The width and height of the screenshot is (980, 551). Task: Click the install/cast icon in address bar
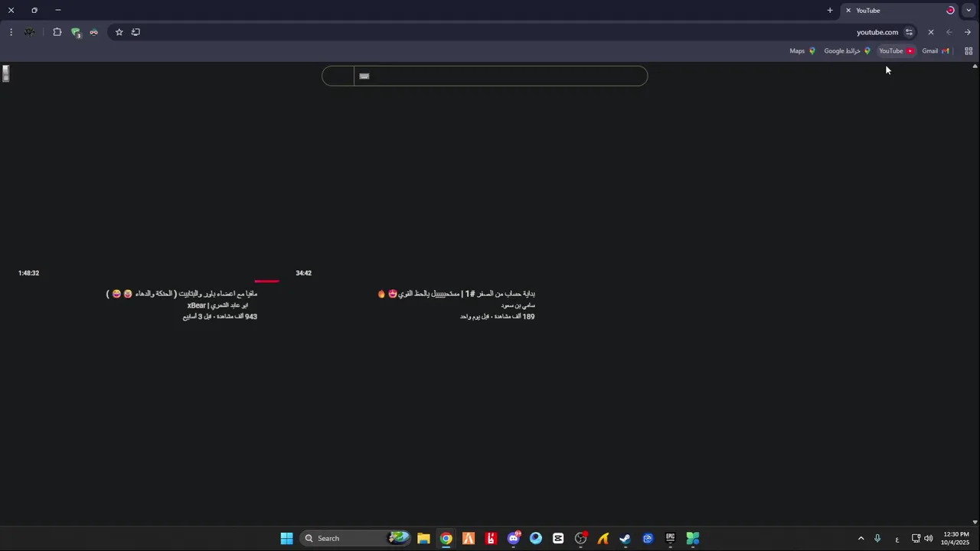136,32
